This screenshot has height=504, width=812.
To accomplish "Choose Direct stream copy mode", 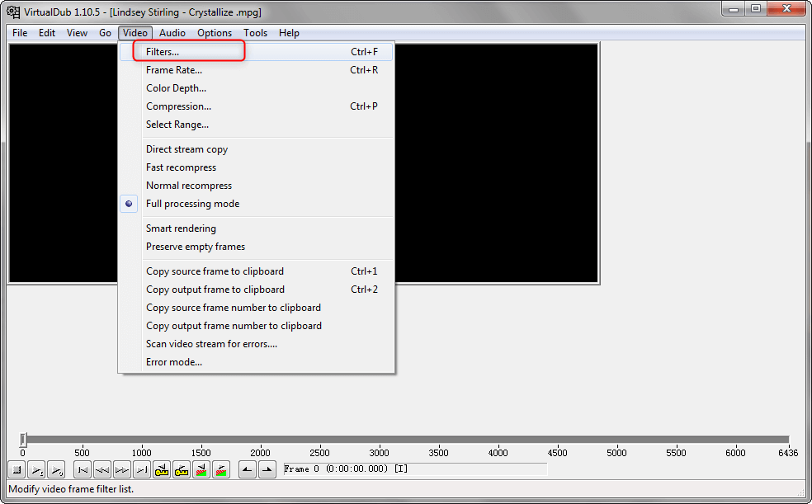I will [186, 149].
